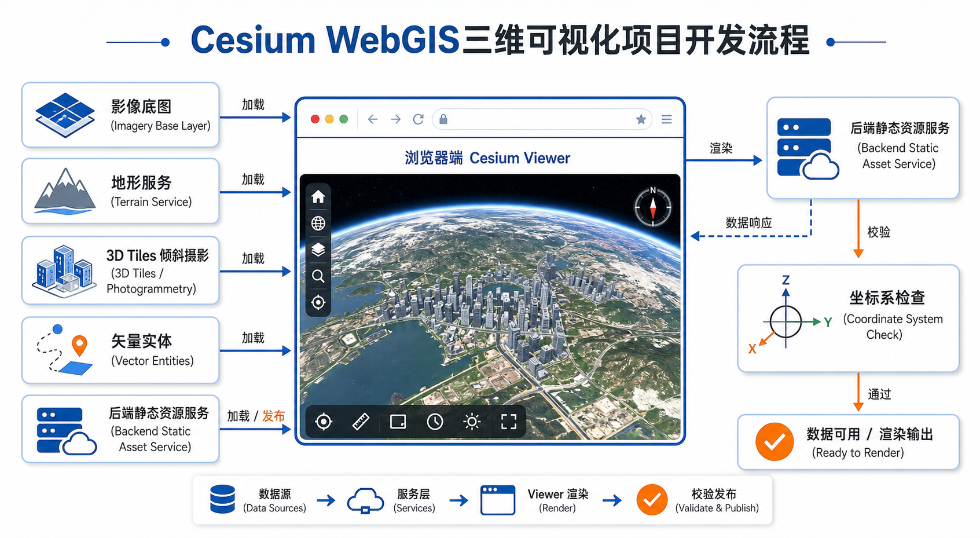Click the orange 发布 text

coord(273,416)
